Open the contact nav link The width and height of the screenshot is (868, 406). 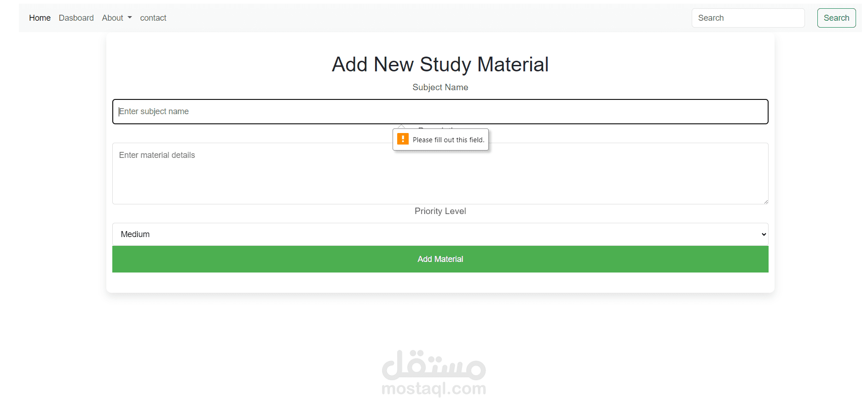point(153,18)
